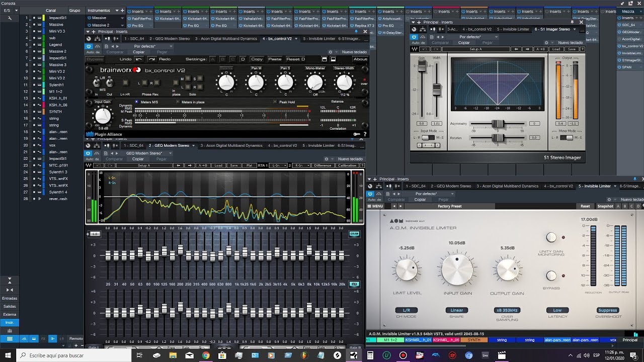The image size is (644, 362).
Task: Open Invisible Limiter MENU button
Action: coord(375,206)
